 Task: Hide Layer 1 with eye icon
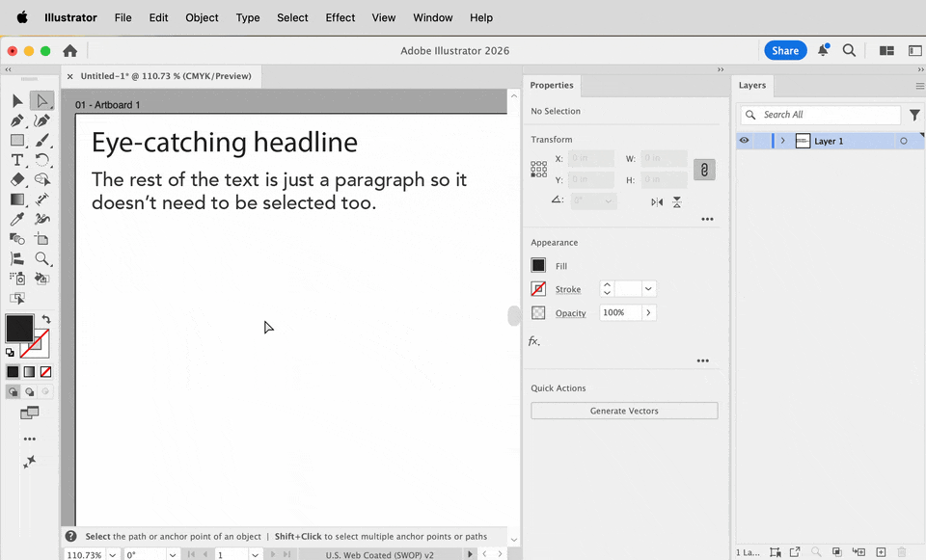point(744,141)
